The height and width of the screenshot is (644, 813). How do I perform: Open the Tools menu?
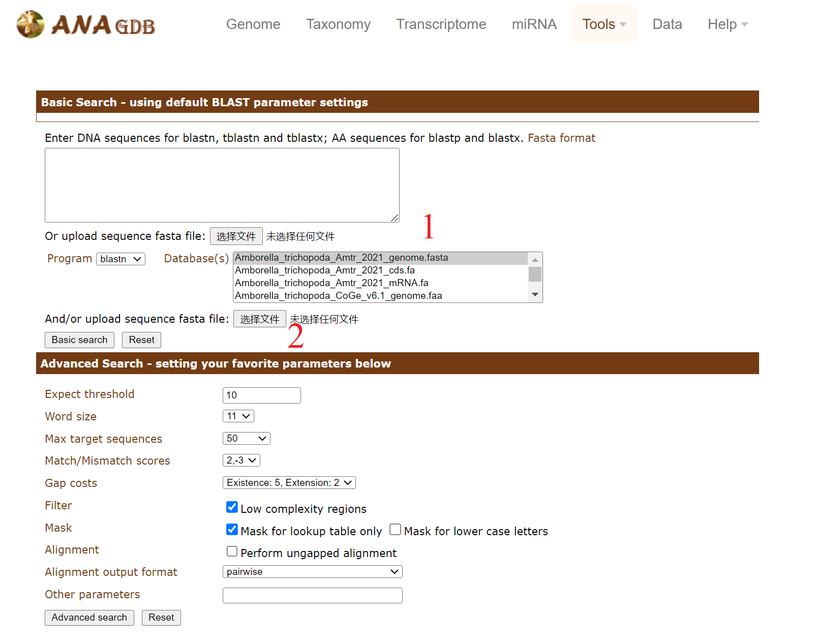[604, 24]
